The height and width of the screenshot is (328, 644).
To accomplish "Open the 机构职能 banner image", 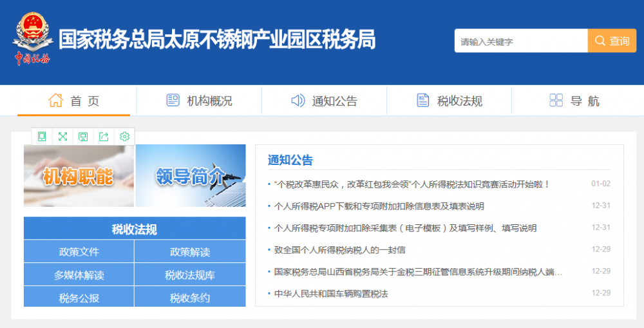I will coord(79,175).
